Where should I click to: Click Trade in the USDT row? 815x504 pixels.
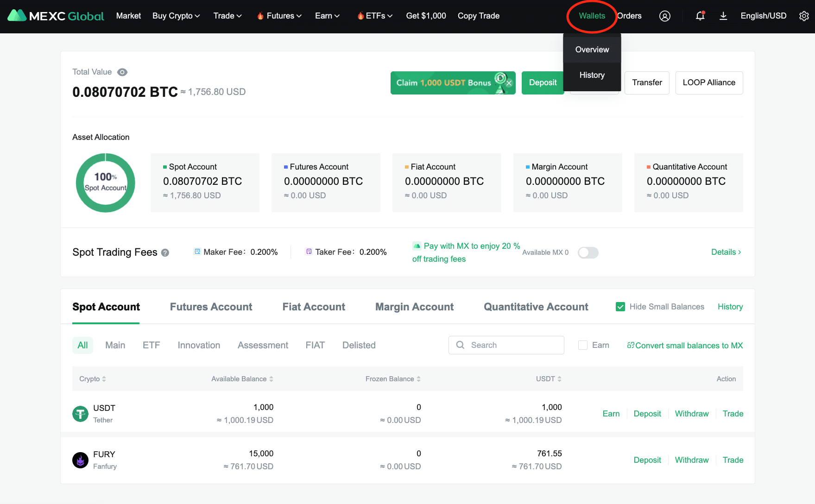tap(733, 414)
